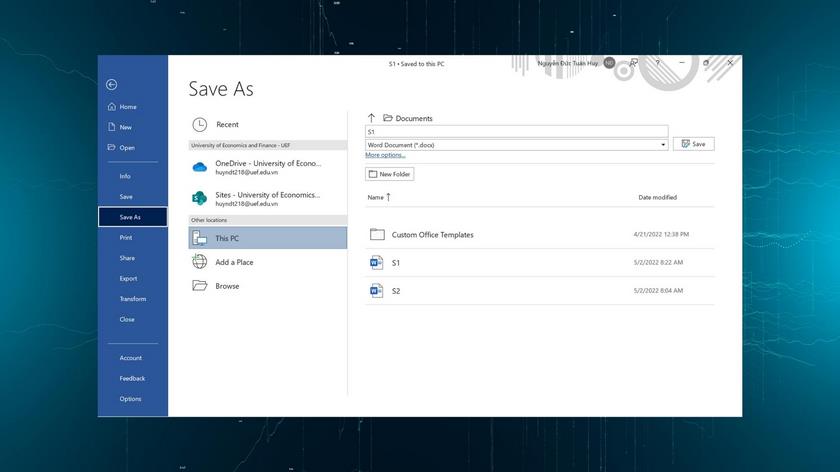The image size is (840, 472).
Task: Click the user account avatar
Action: (609, 63)
